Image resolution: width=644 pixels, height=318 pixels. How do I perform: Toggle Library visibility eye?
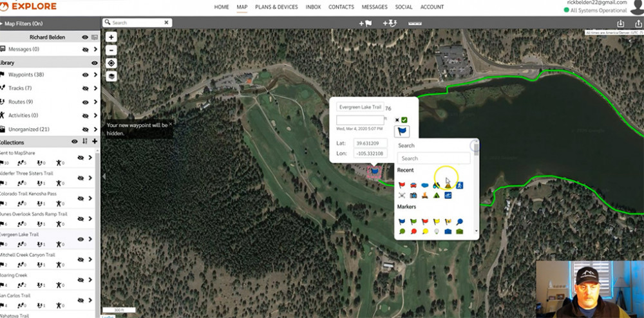pos(95,63)
